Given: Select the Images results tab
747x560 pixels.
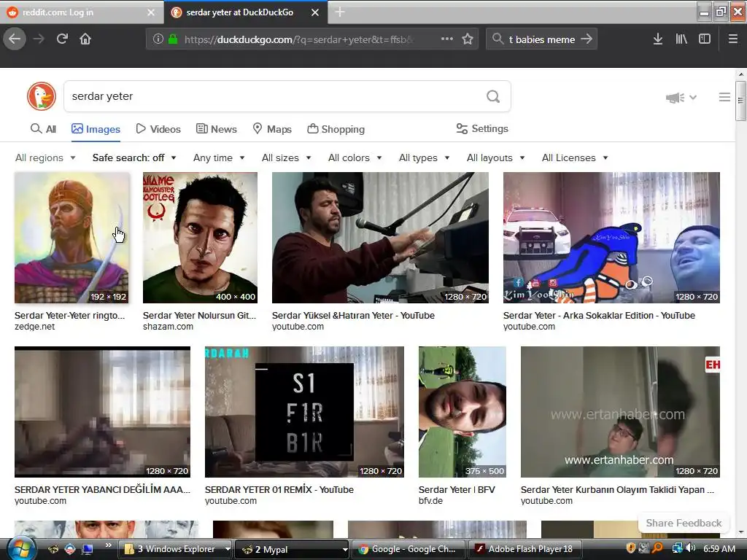Looking at the screenshot, I should (96, 129).
